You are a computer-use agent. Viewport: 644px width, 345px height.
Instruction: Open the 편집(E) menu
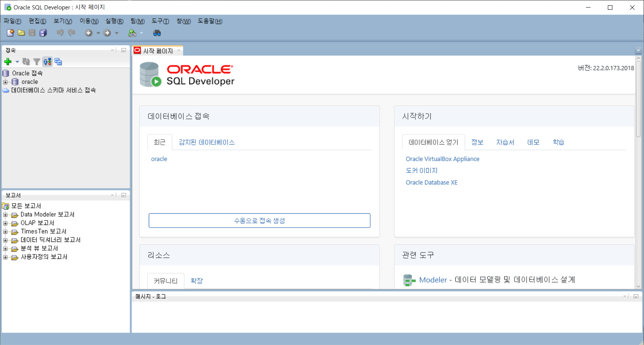pyautogui.click(x=37, y=21)
